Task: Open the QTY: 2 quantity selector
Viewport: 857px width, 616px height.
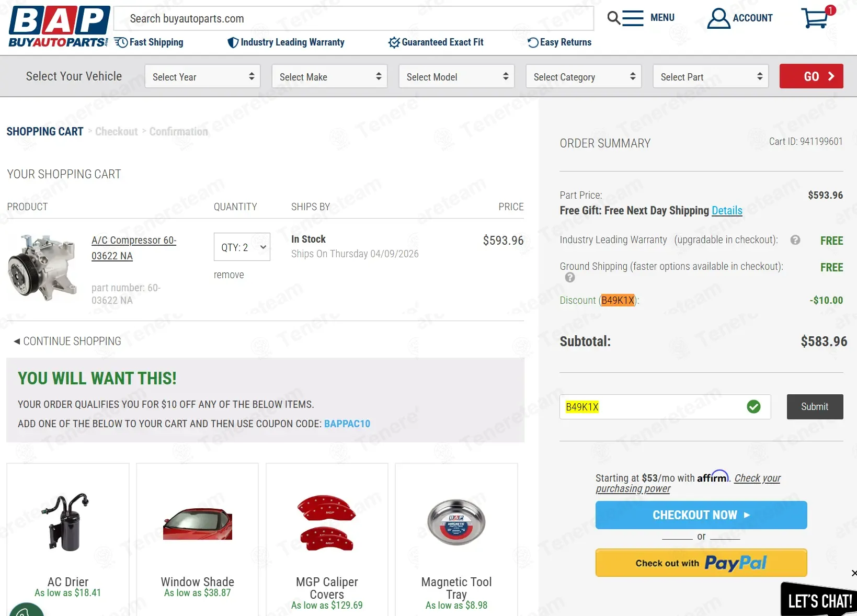Action: (x=242, y=247)
